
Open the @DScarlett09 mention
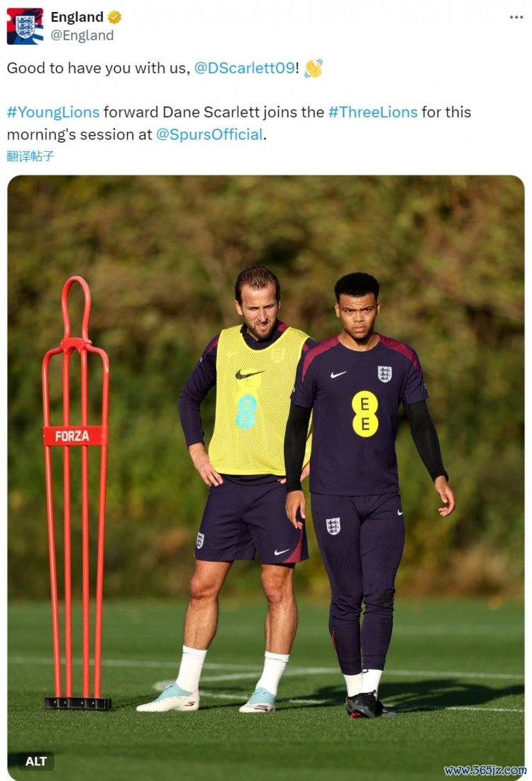point(244,68)
